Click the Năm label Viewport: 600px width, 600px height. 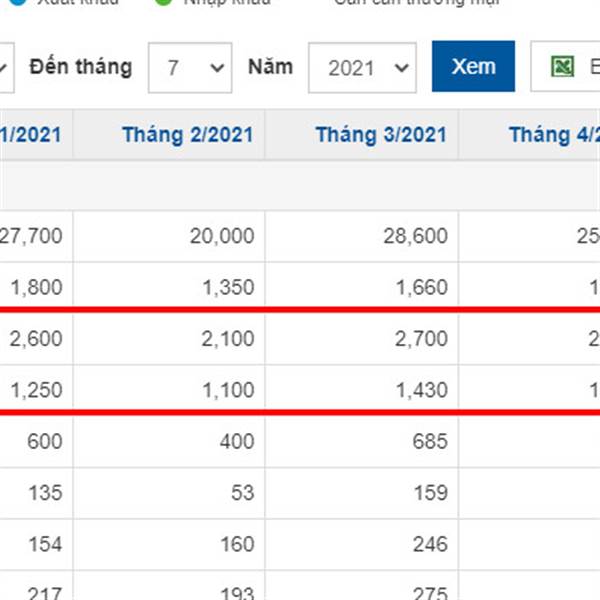271,67
